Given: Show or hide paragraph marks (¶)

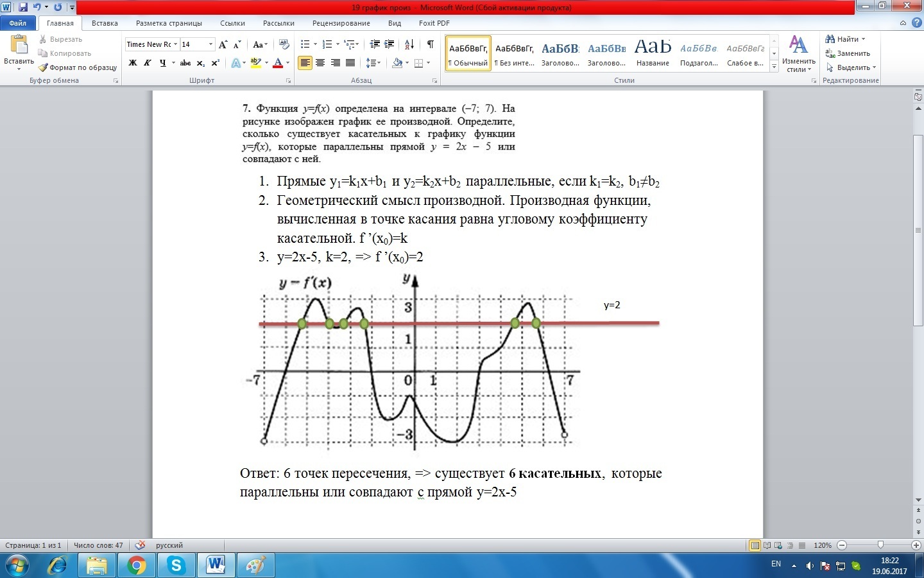Looking at the screenshot, I should (x=431, y=44).
